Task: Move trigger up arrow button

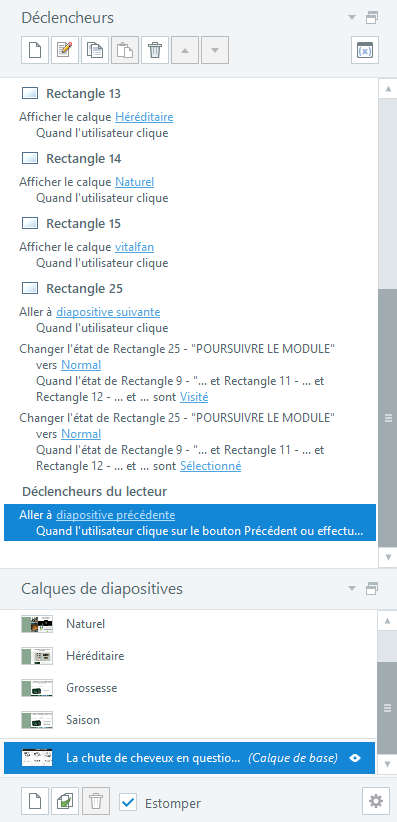Action: [x=185, y=50]
